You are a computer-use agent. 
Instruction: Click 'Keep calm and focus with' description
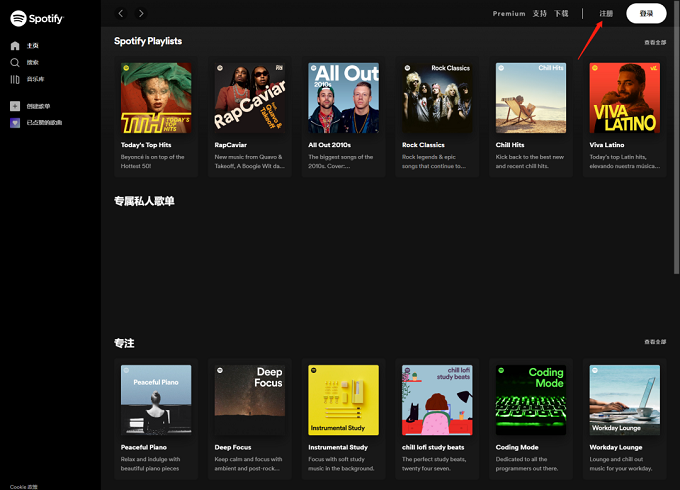coord(248,464)
